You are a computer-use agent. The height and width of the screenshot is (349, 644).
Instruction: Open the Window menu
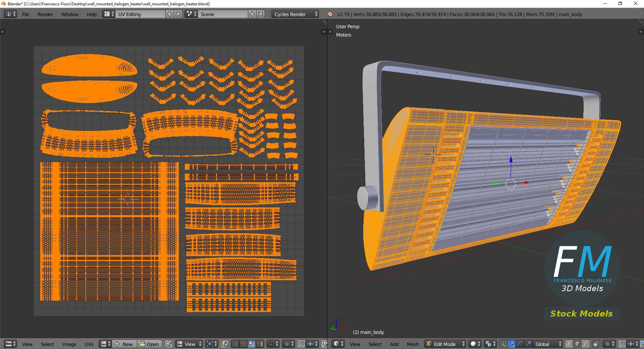70,14
